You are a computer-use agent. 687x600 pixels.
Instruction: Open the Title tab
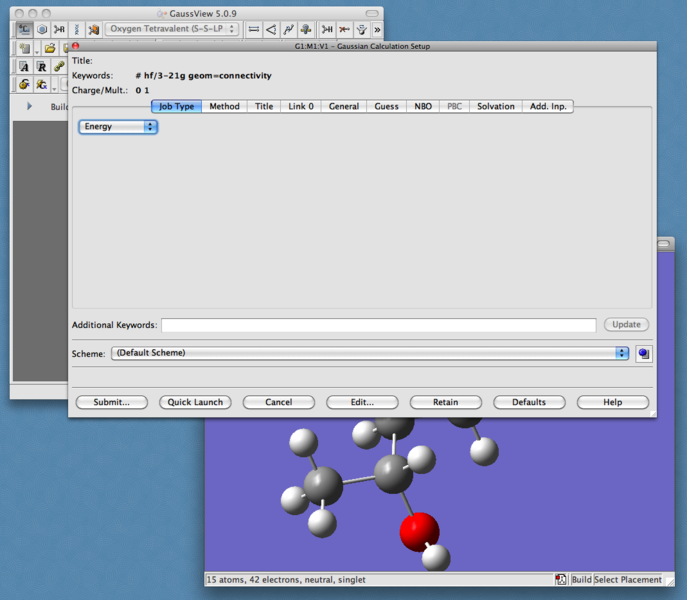(264, 107)
